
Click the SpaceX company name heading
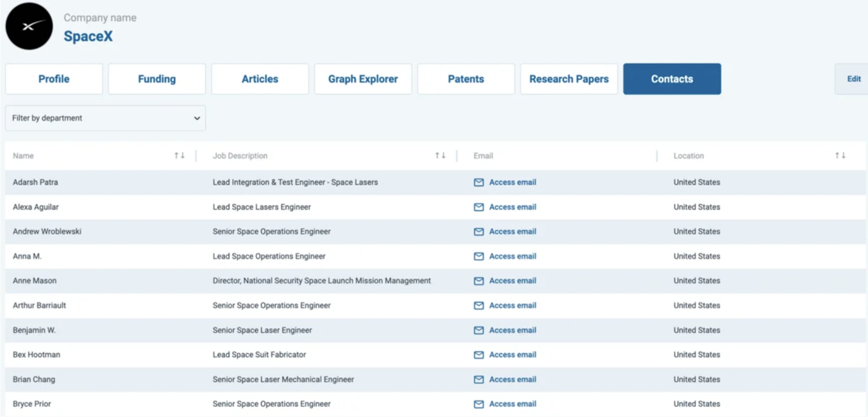pyautogui.click(x=88, y=36)
